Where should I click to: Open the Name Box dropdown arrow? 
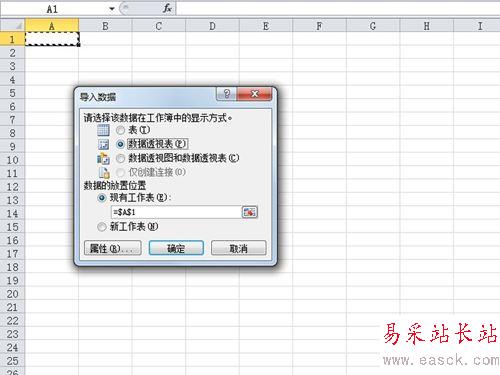pos(112,9)
